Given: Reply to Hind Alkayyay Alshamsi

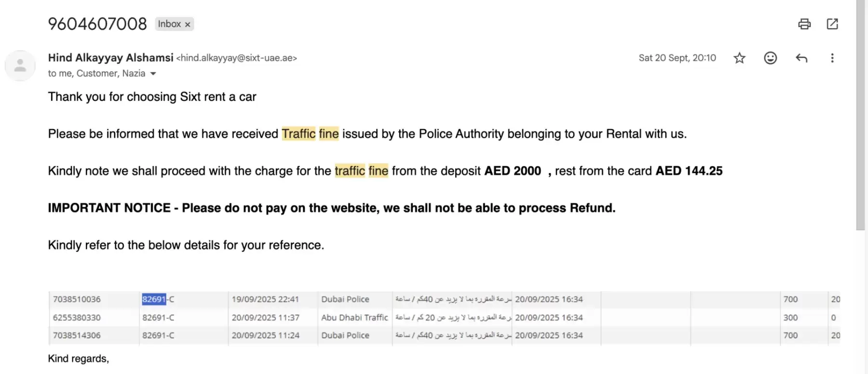Looking at the screenshot, I should (x=801, y=58).
